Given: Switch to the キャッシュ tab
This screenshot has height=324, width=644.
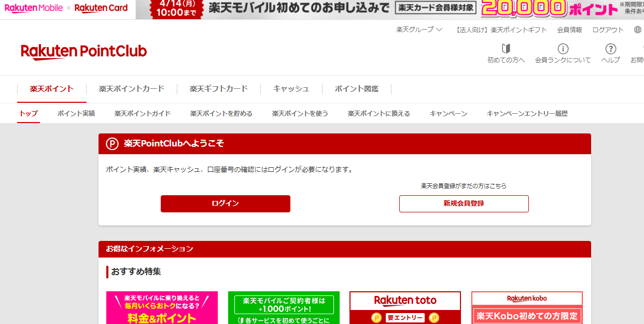Looking at the screenshot, I should (291, 89).
